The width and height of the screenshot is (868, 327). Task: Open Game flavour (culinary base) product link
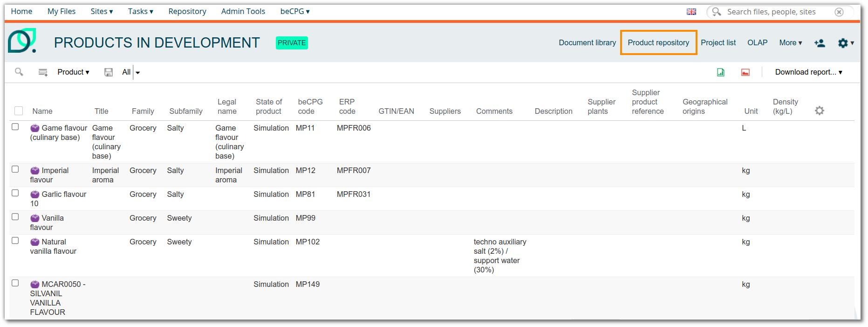pyautogui.click(x=59, y=132)
